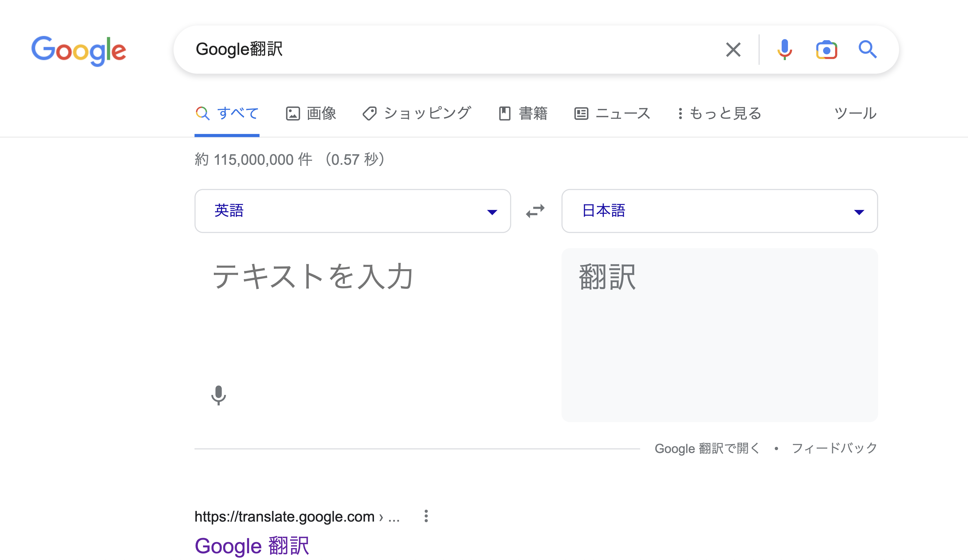
Task: Click the https://translate.google.com URL text
Action: (x=285, y=517)
